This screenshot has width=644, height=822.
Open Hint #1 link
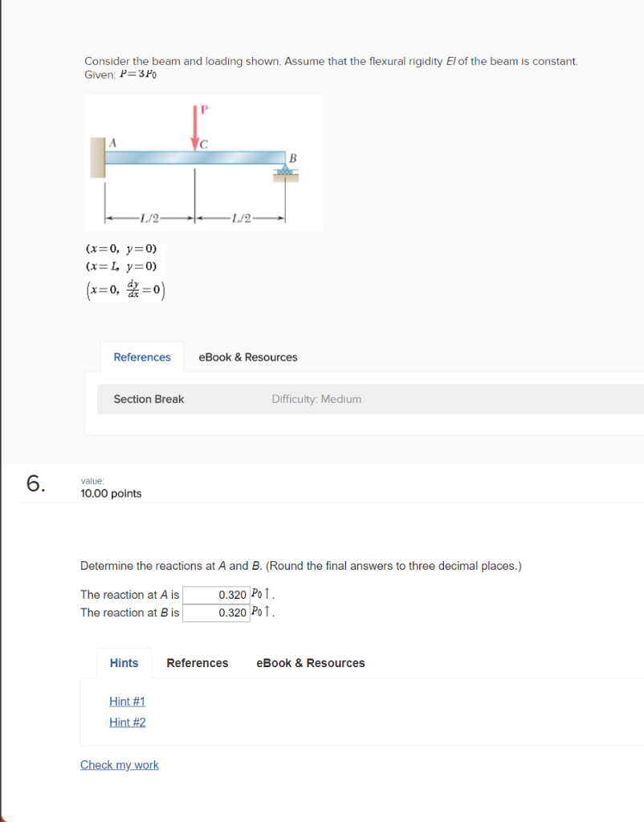click(x=127, y=701)
